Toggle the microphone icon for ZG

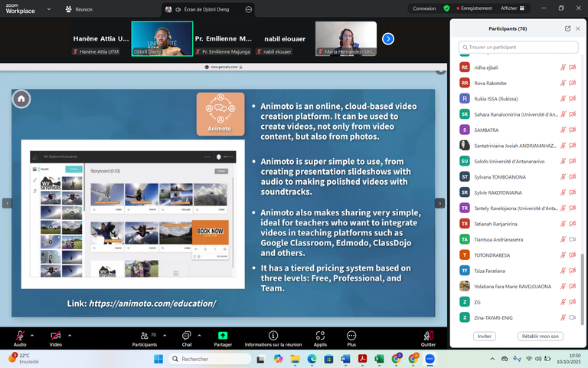(563, 302)
